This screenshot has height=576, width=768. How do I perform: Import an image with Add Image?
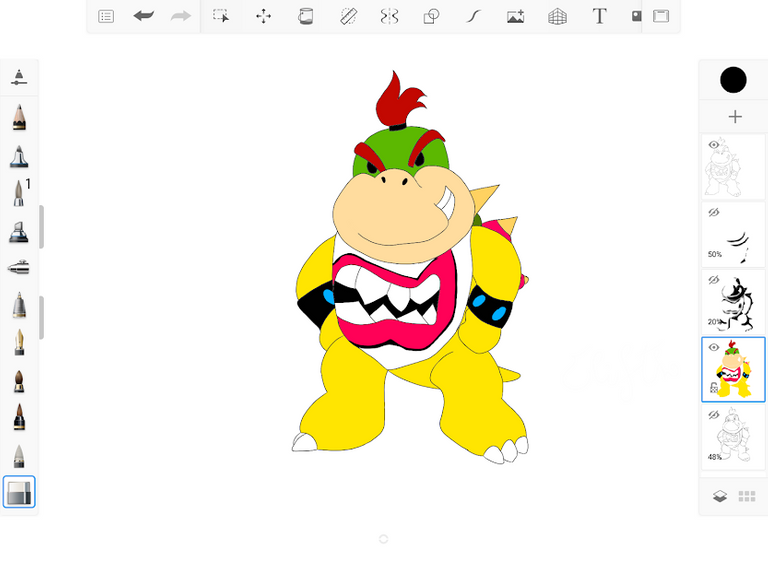click(515, 16)
